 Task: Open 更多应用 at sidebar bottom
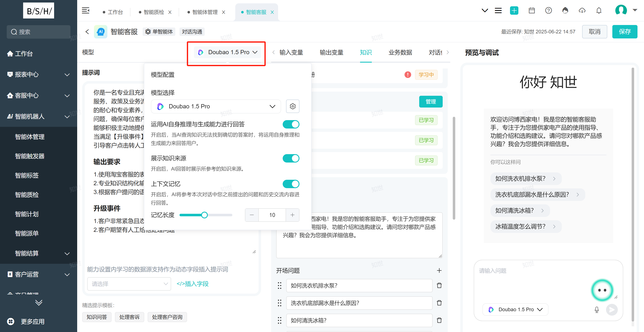(26, 322)
